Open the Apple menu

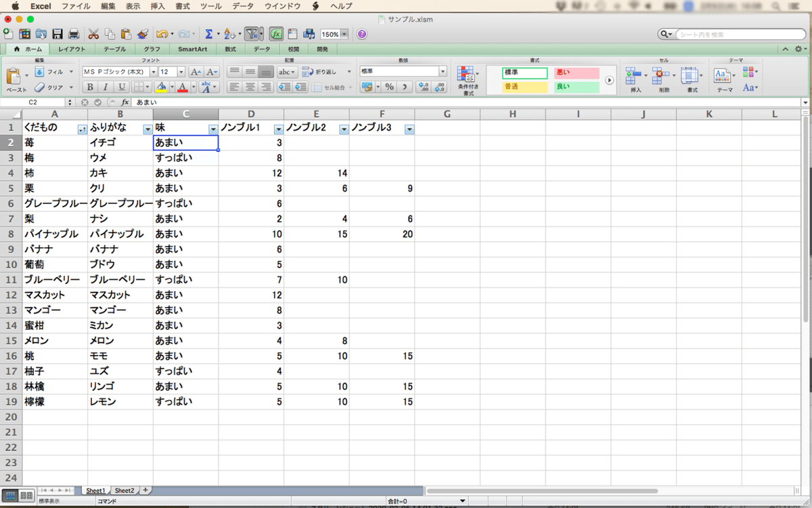pyautogui.click(x=15, y=5)
